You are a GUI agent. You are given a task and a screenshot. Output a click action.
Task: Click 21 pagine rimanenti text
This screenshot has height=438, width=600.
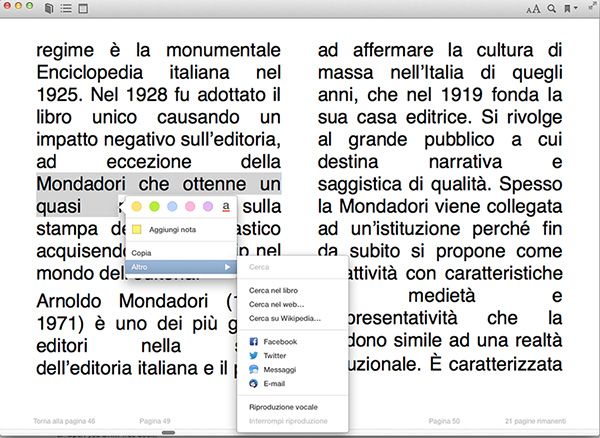pos(535,421)
